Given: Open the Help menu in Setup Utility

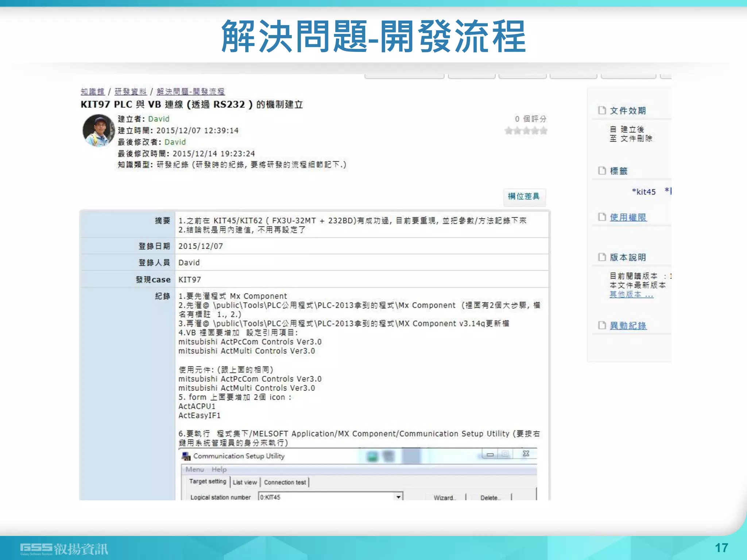Looking at the screenshot, I should (219, 470).
